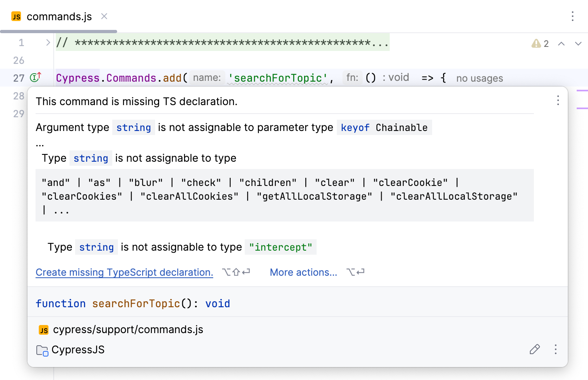Open the kebab menu inside the error popup header
The height and width of the screenshot is (380, 588).
pos(558,101)
